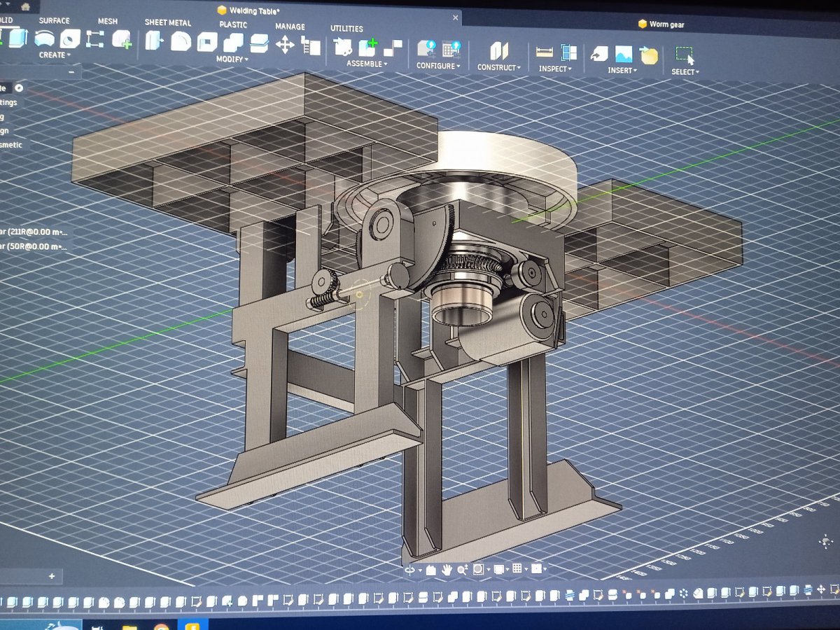Image resolution: width=840 pixels, height=630 pixels.
Task: Click New Component icon with green plus
Action: coord(368,48)
